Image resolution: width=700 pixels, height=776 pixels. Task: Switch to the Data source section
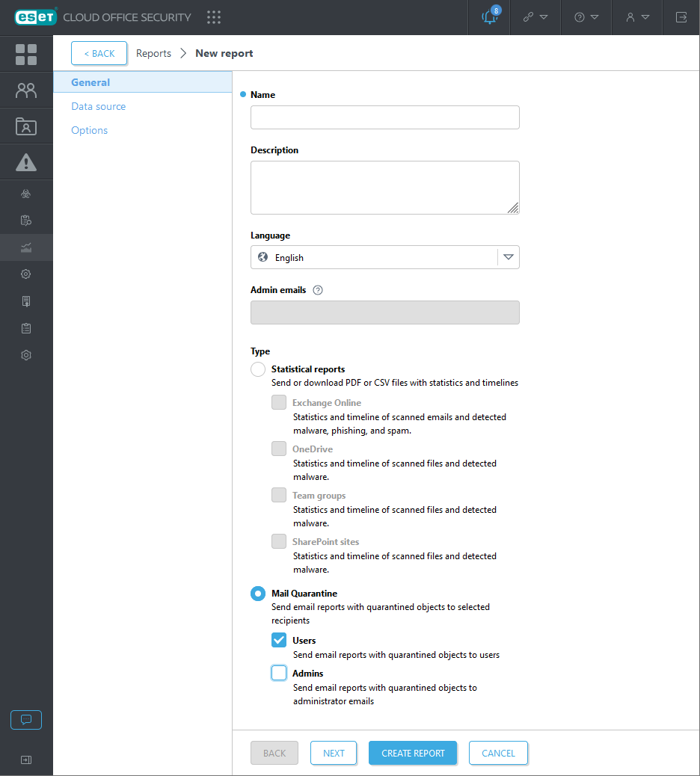point(99,106)
